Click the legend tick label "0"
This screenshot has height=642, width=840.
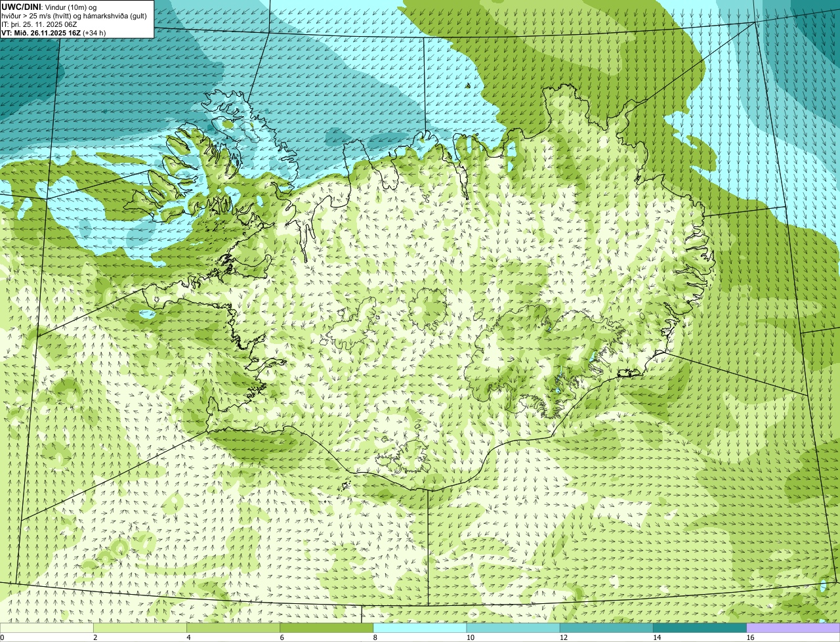2,637
